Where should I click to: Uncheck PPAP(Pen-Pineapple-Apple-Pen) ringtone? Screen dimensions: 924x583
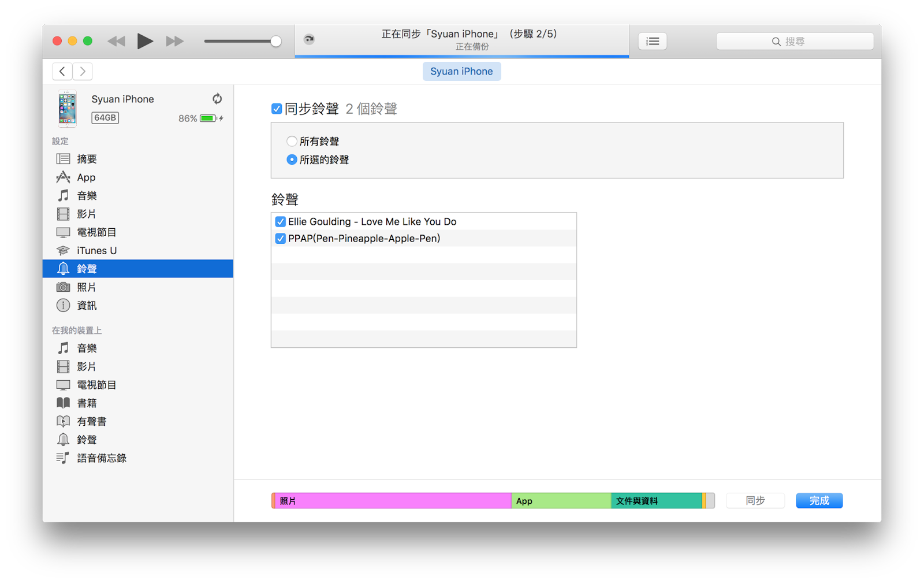(281, 238)
